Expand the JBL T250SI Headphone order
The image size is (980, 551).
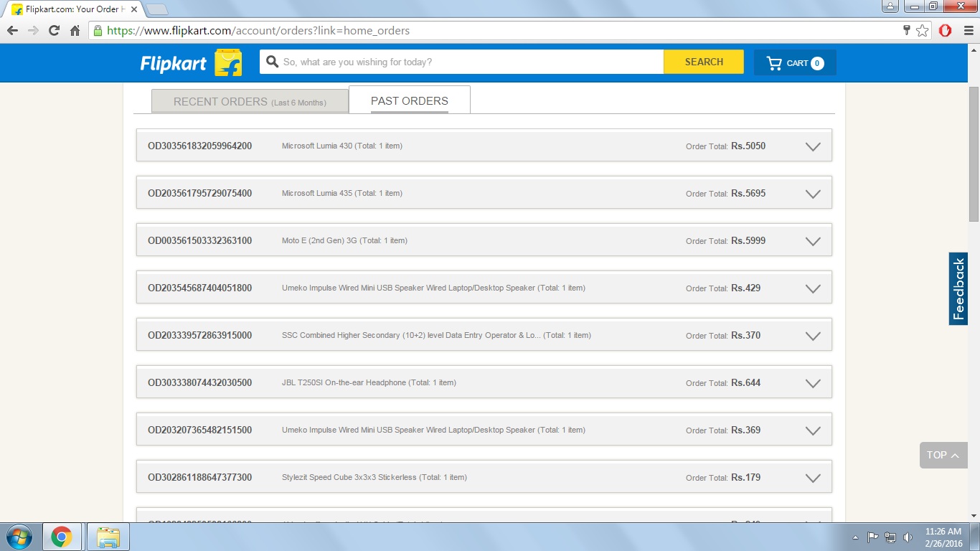tap(812, 383)
